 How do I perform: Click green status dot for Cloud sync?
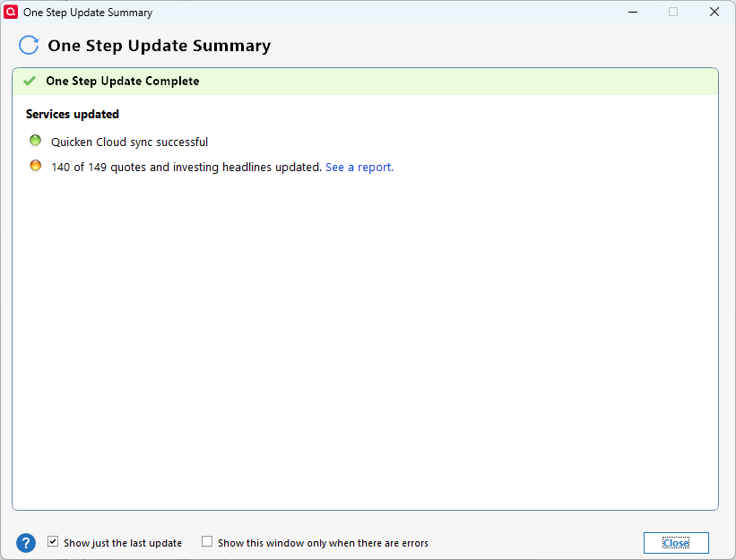click(x=35, y=141)
